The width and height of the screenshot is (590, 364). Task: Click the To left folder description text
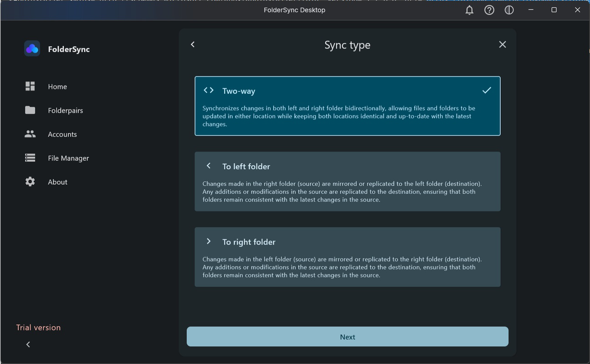pyautogui.click(x=342, y=192)
